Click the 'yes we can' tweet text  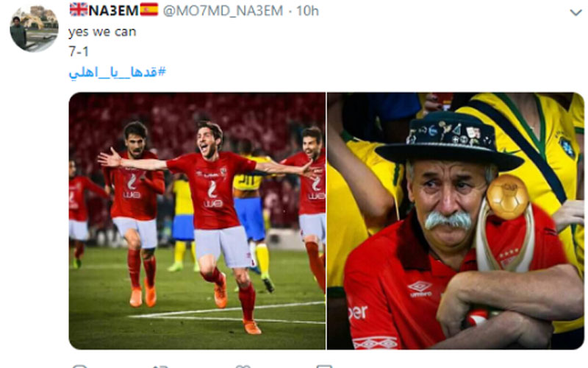coord(102,32)
